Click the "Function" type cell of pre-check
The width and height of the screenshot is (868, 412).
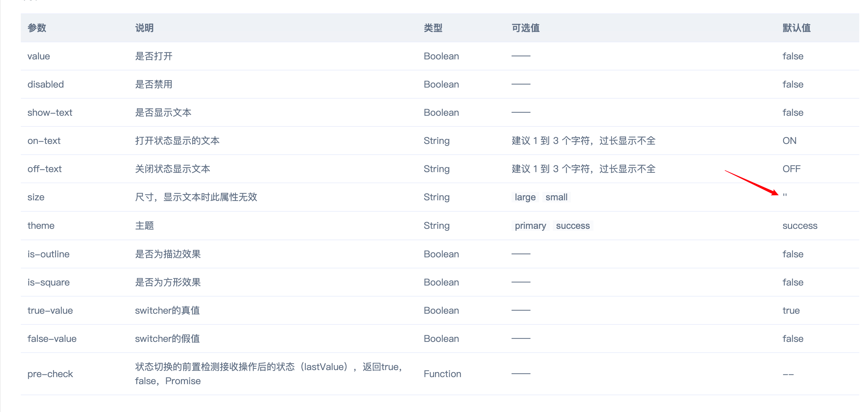click(x=442, y=374)
